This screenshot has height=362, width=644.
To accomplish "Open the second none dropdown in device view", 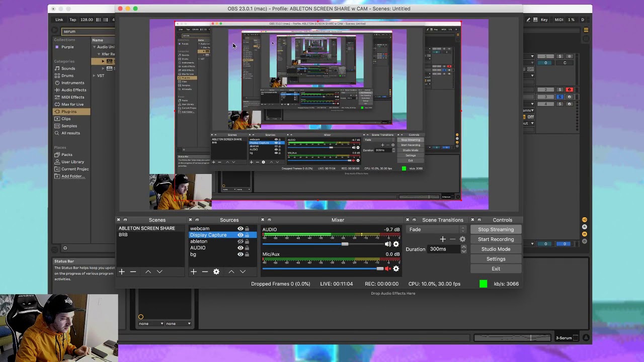I will coord(179,324).
